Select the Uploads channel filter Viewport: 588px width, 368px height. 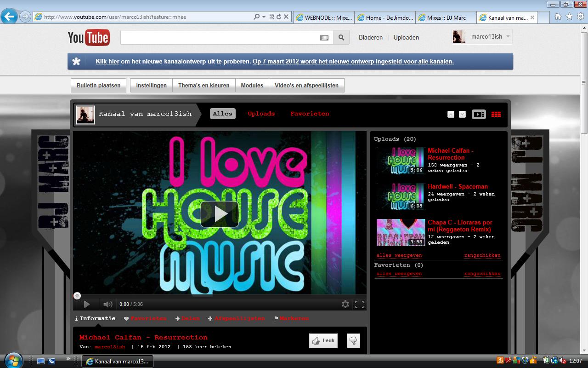(x=261, y=114)
